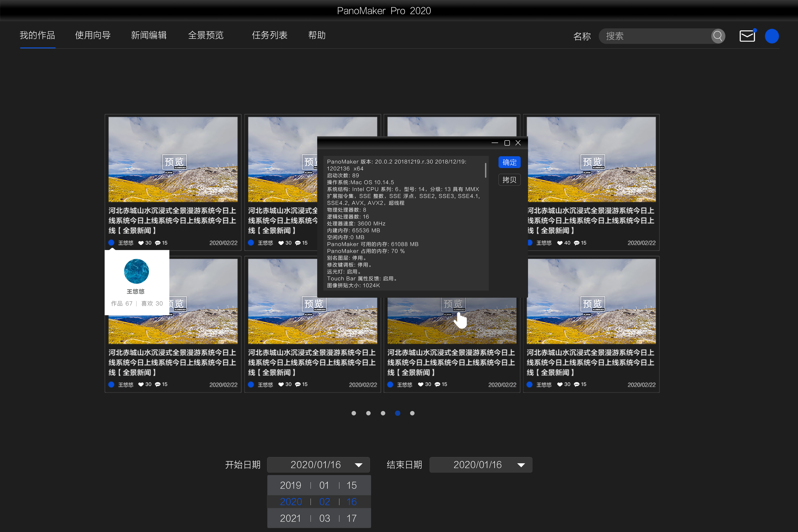Select highlighted day 16 in picker
Screen dimensions: 798x532
[x=352, y=501]
